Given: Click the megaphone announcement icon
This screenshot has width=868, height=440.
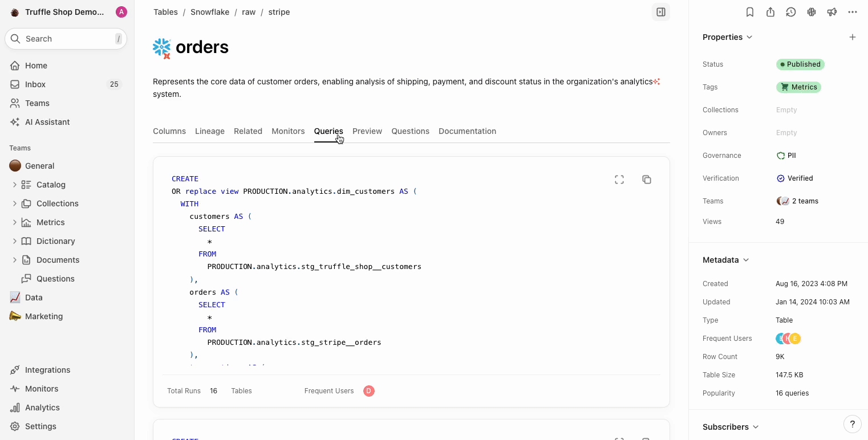Looking at the screenshot, I should 832,12.
